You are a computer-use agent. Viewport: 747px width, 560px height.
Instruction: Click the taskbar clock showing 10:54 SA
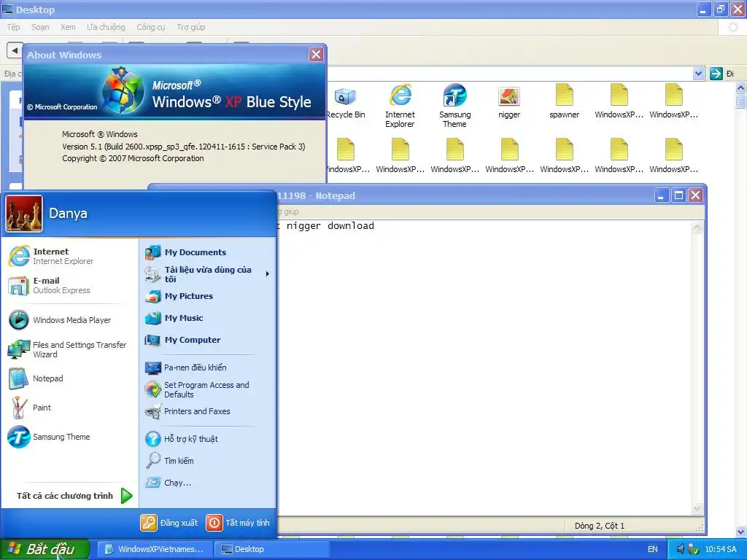[721, 549]
